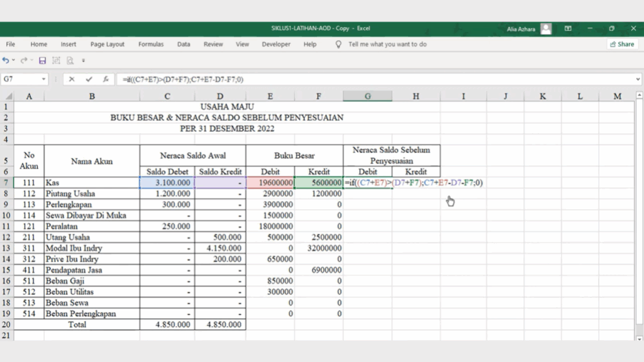The width and height of the screenshot is (644, 362).
Task: Open the File menu
Action: pos(11,44)
